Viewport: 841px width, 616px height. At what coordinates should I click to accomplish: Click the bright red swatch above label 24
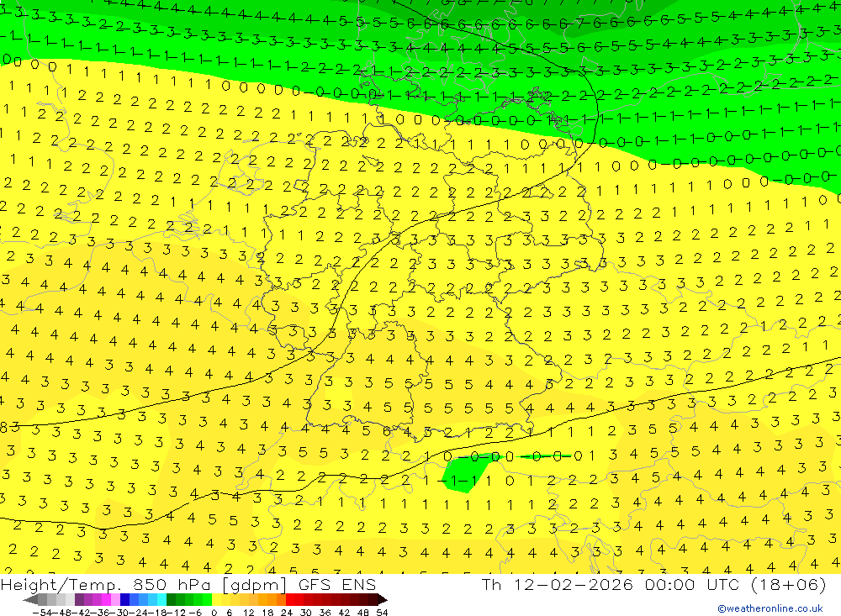290,600
